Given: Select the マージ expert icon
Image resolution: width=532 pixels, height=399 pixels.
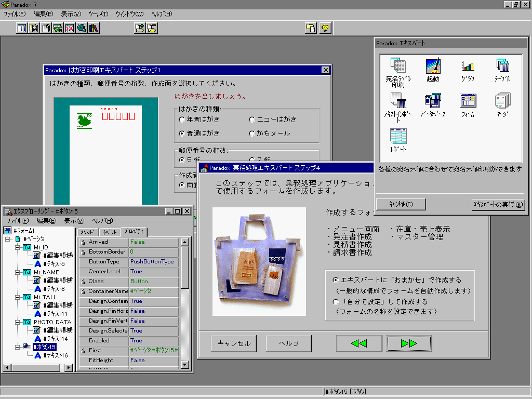Looking at the screenshot, I should click(x=502, y=105).
